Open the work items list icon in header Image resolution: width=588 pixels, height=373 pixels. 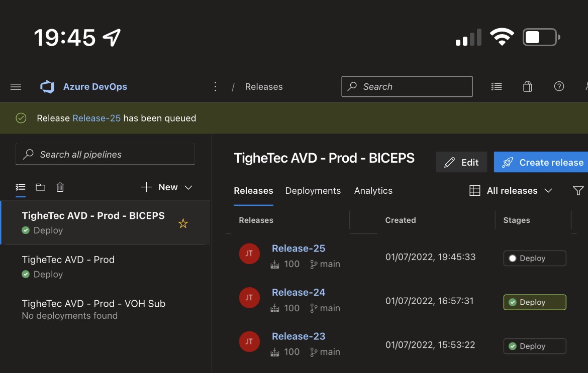click(x=496, y=87)
